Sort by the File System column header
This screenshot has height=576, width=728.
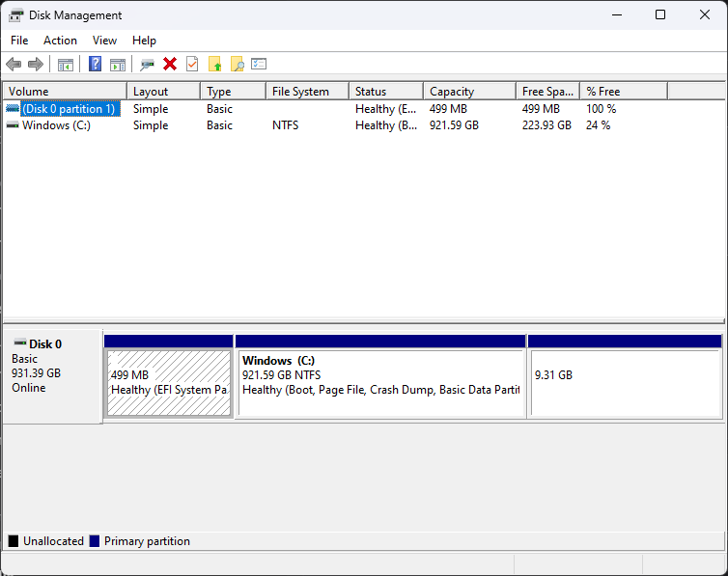(x=308, y=92)
